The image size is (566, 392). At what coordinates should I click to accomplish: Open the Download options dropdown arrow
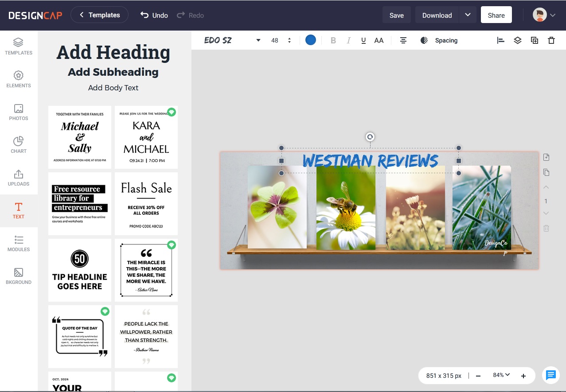[468, 15]
